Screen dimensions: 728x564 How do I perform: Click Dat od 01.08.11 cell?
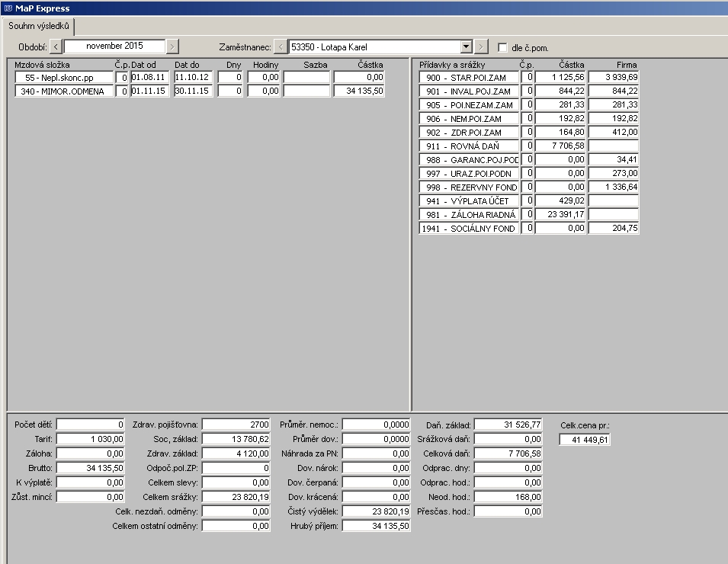click(x=149, y=78)
